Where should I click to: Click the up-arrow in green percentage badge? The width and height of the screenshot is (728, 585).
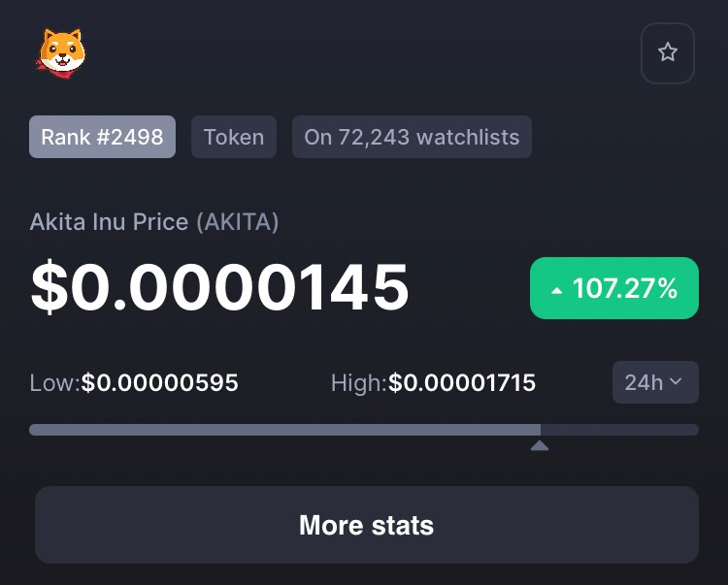[x=557, y=291]
